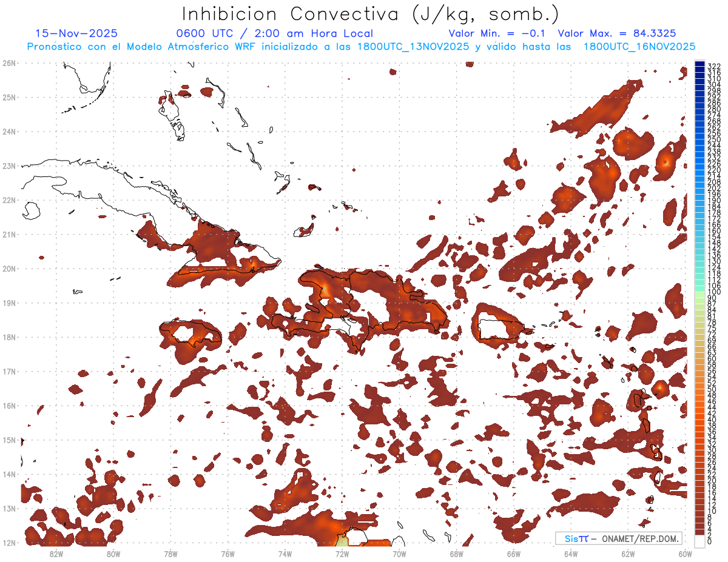
Task: Click the 'Valor Max. = 84.3325' readout
Action: coord(616,34)
